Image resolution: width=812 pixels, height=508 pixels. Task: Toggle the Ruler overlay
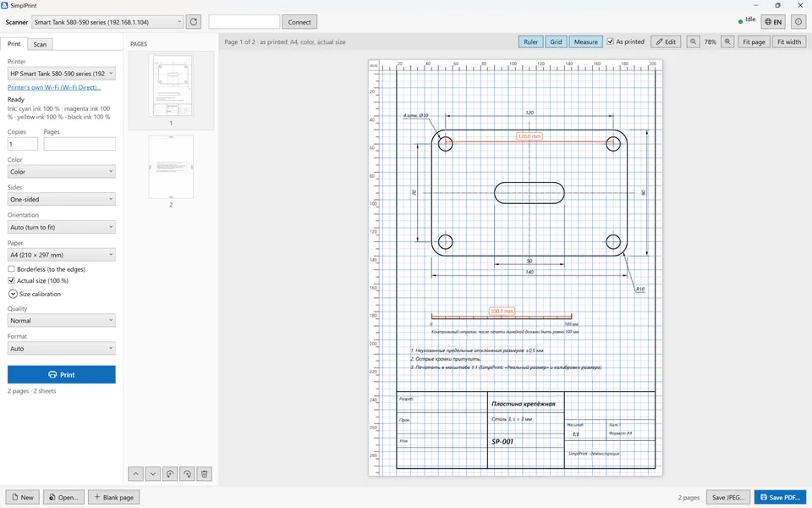(531, 41)
